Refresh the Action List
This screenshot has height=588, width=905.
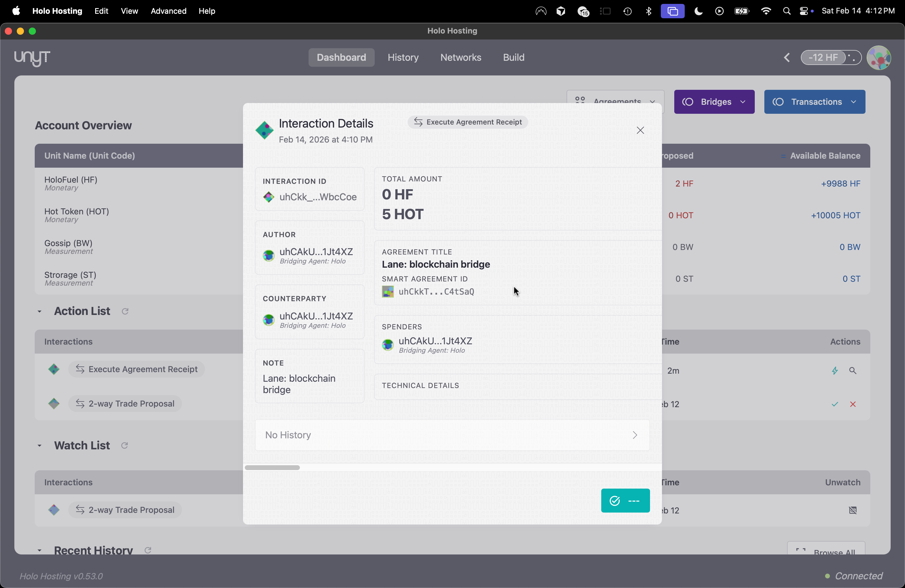click(125, 311)
